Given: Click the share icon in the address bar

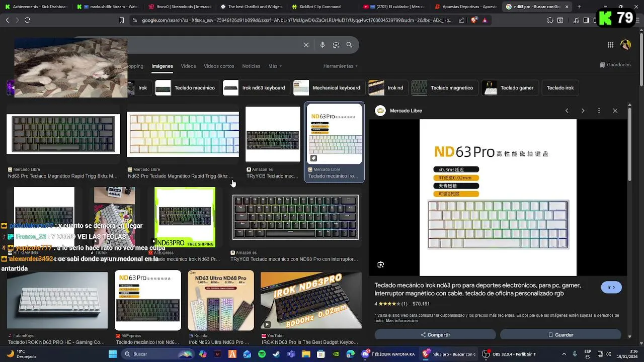Looking at the screenshot, I should tap(461, 20).
